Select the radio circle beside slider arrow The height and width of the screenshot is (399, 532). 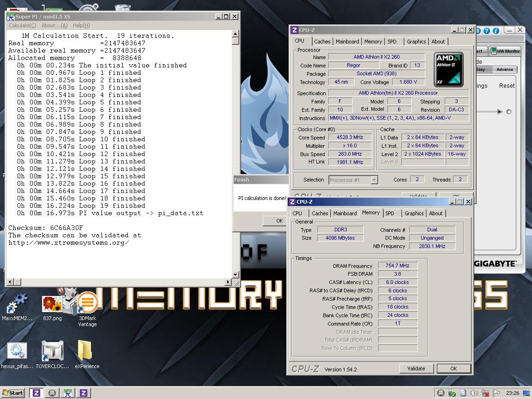tap(508, 112)
